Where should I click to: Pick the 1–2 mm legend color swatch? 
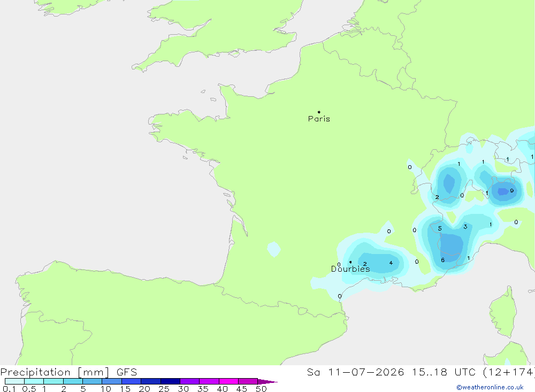53,381
